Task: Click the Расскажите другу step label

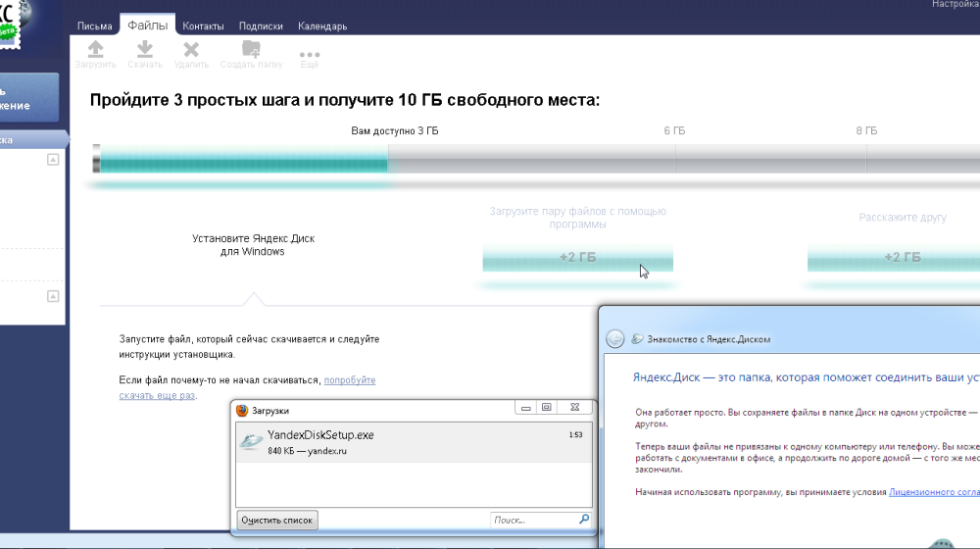Action: coord(903,218)
